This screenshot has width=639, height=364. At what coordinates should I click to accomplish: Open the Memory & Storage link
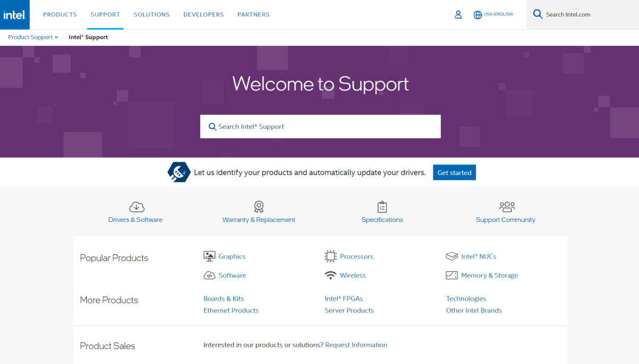(x=490, y=276)
